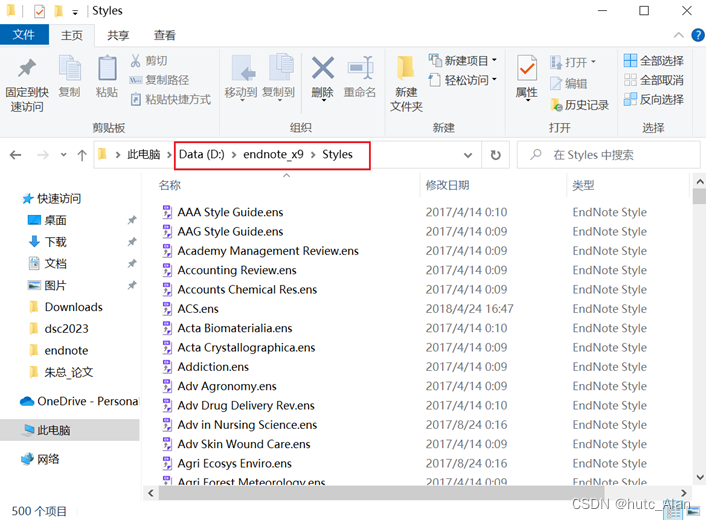The width and height of the screenshot is (706, 520).
Task: Open the 移动到 move-to button
Action: [241, 77]
